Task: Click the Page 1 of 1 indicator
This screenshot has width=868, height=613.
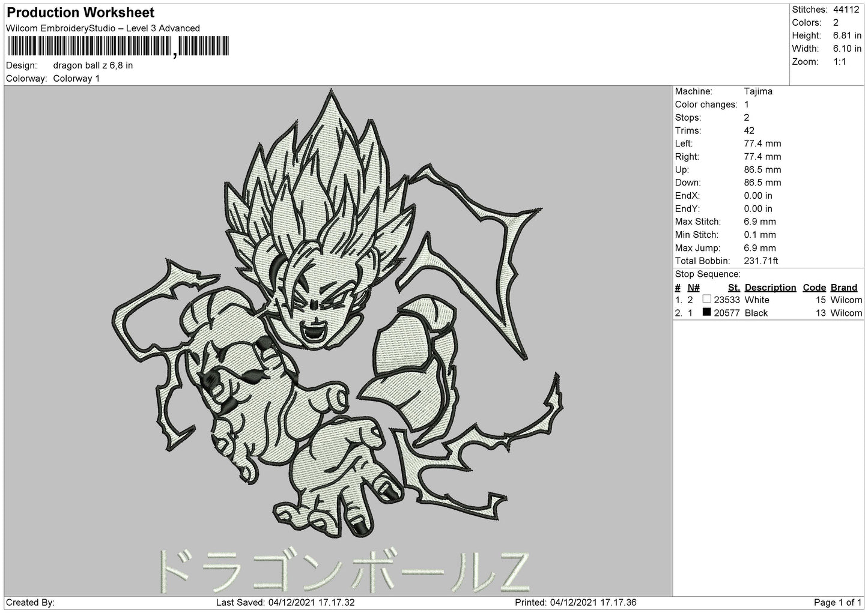Action: (837, 602)
